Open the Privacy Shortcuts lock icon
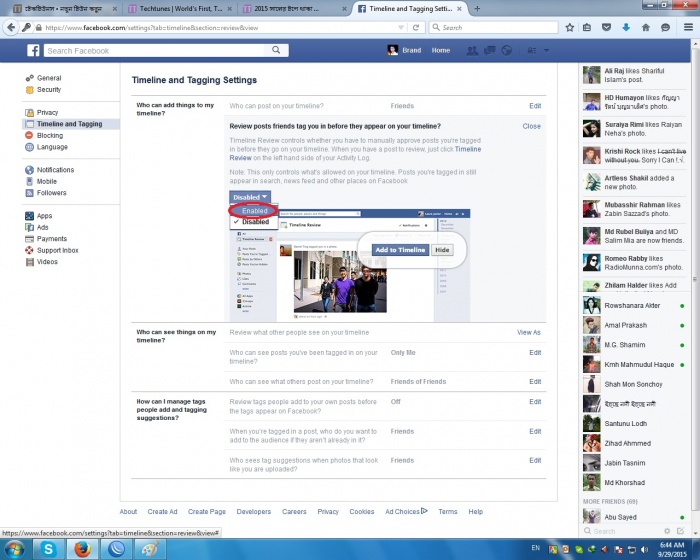The image size is (700, 560). pos(532,50)
